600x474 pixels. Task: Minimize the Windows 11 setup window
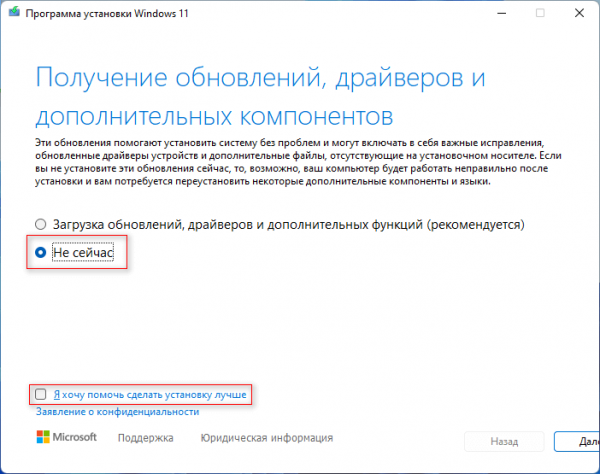tap(502, 13)
